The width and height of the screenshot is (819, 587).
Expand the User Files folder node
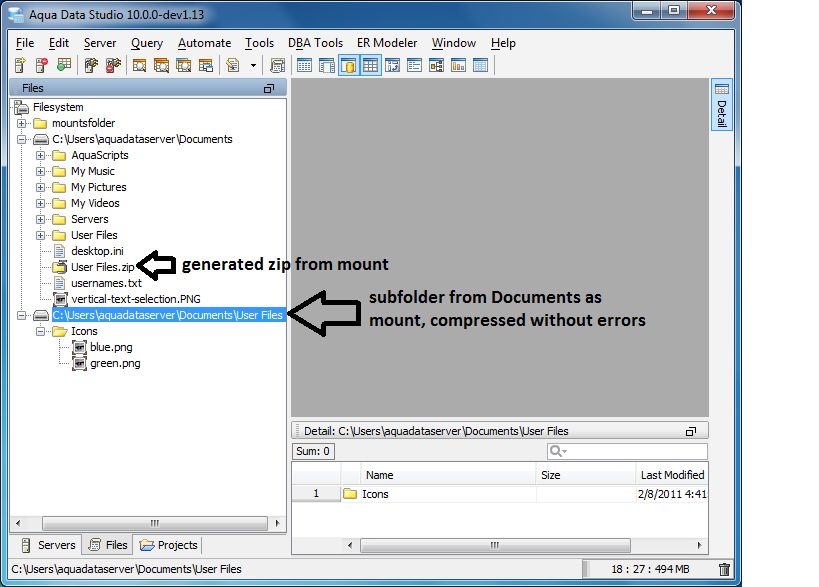[40, 236]
